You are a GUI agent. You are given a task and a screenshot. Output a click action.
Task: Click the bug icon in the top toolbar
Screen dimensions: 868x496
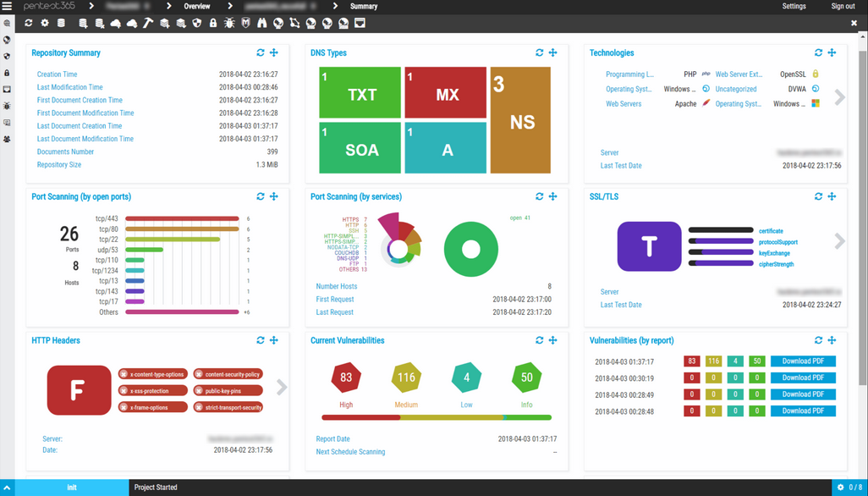[x=229, y=23]
